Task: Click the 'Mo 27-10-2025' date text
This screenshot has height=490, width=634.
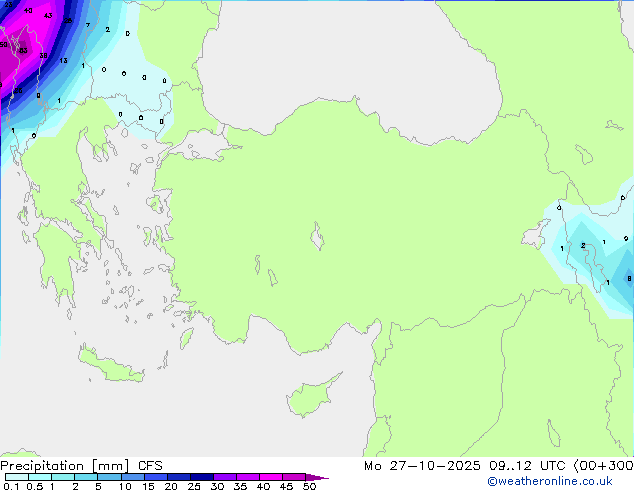Action: coord(422,466)
